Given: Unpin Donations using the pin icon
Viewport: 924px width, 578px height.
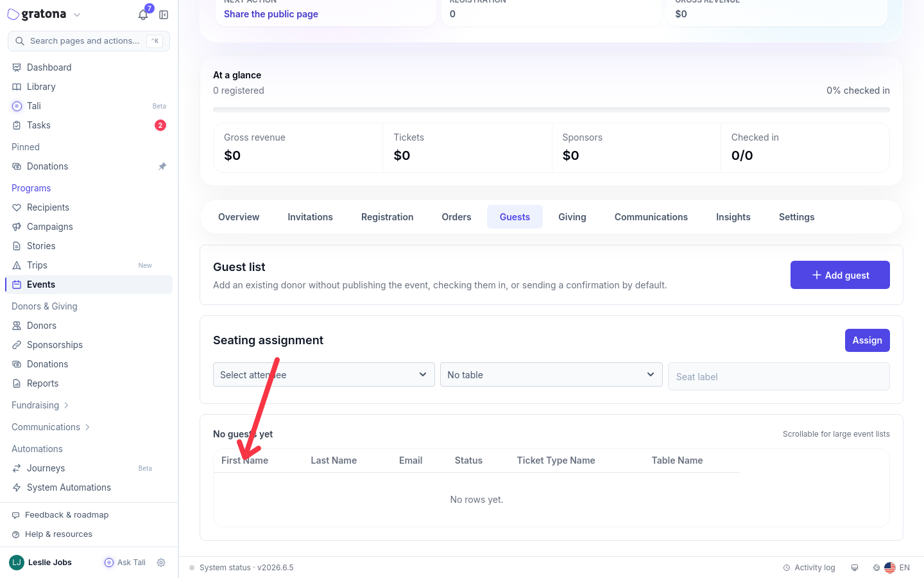Looking at the screenshot, I should tap(162, 166).
